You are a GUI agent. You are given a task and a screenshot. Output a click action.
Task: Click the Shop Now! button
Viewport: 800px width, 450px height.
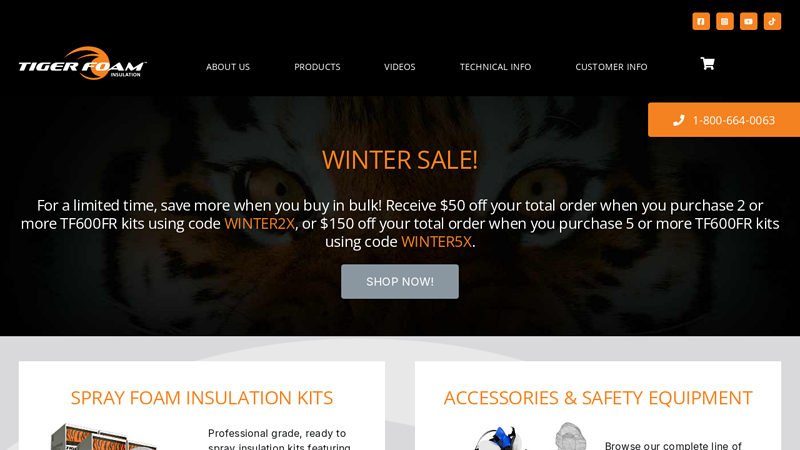point(400,282)
